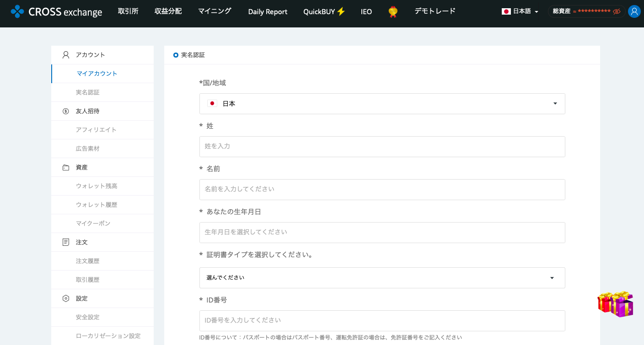Viewport: 644px width, 345px height.
Task: Click the アカウント person icon in sidebar
Action: tap(66, 55)
